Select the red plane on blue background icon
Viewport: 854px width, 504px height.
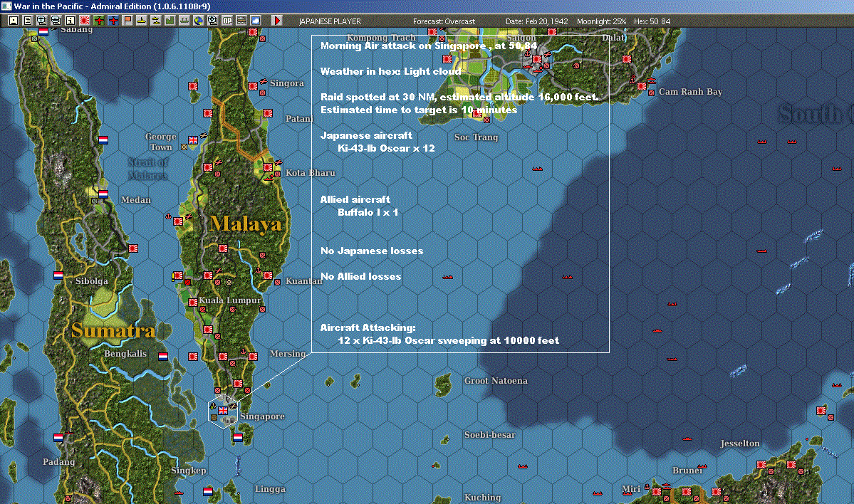113,21
